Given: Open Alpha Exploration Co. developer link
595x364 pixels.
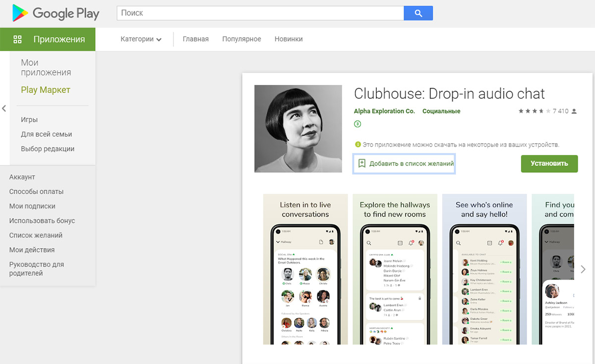Looking at the screenshot, I should [384, 111].
